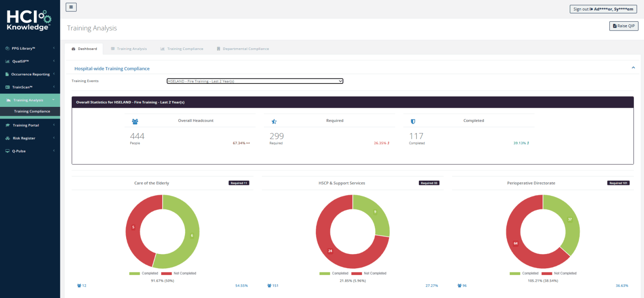Collapse the Hospital-wide Training Compliance section
This screenshot has width=644, height=298.
[x=633, y=67]
